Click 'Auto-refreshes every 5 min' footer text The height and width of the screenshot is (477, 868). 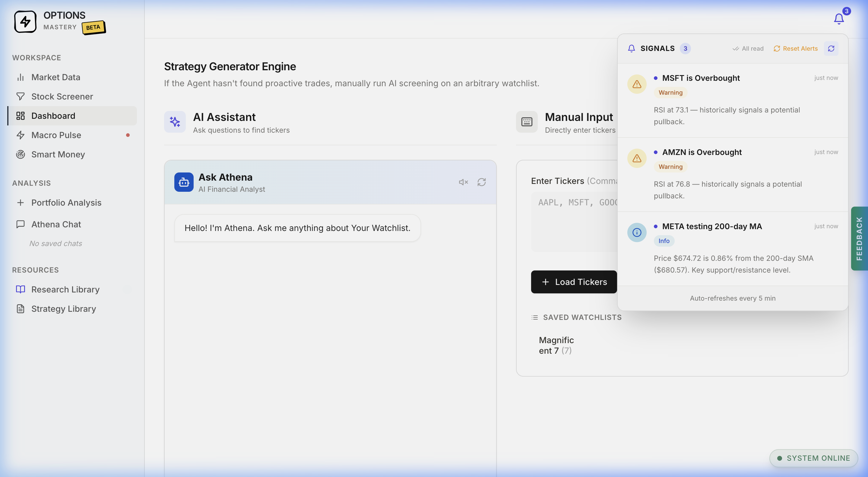[733, 298]
